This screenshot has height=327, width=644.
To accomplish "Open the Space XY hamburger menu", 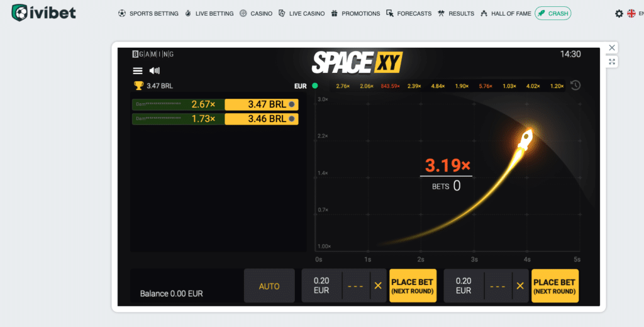I will tap(138, 71).
